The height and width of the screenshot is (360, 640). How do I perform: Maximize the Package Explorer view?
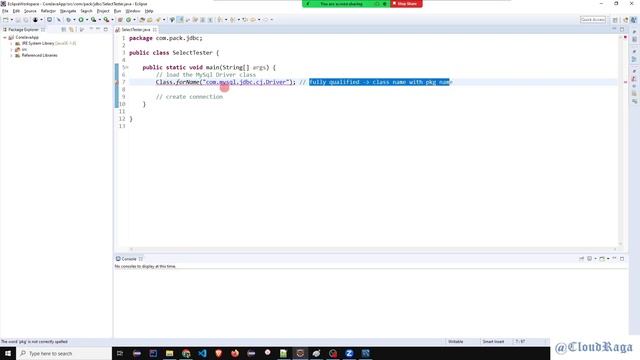click(106, 29)
